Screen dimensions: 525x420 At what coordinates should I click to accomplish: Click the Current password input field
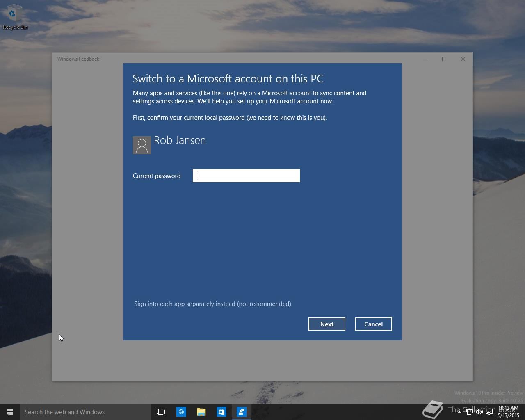pyautogui.click(x=246, y=176)
